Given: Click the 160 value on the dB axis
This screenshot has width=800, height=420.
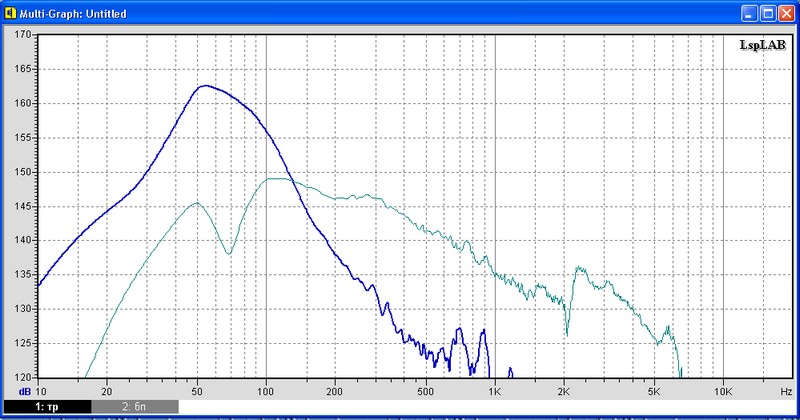Looking at the screenshot, I should (x=23, y=103).
